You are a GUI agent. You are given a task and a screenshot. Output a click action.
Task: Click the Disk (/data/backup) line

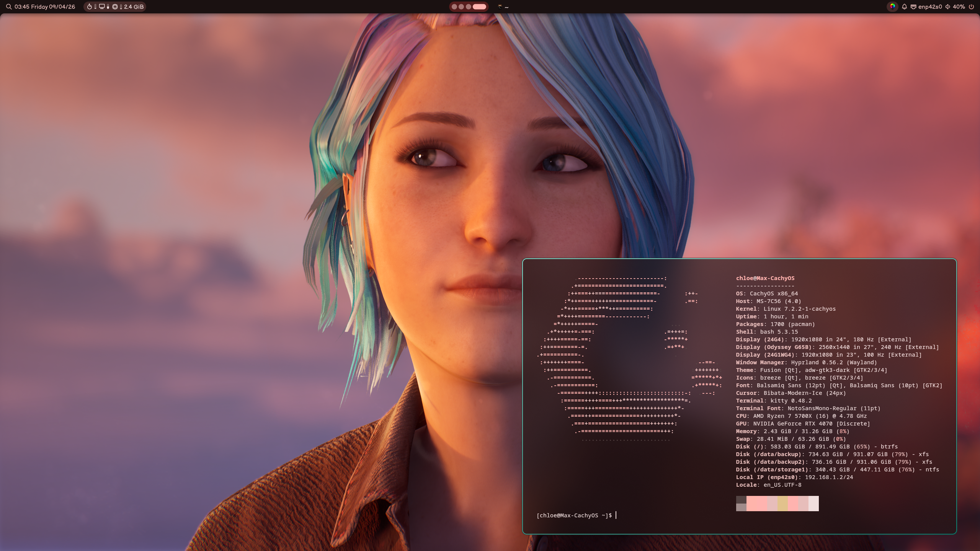[x=832, y=454]
